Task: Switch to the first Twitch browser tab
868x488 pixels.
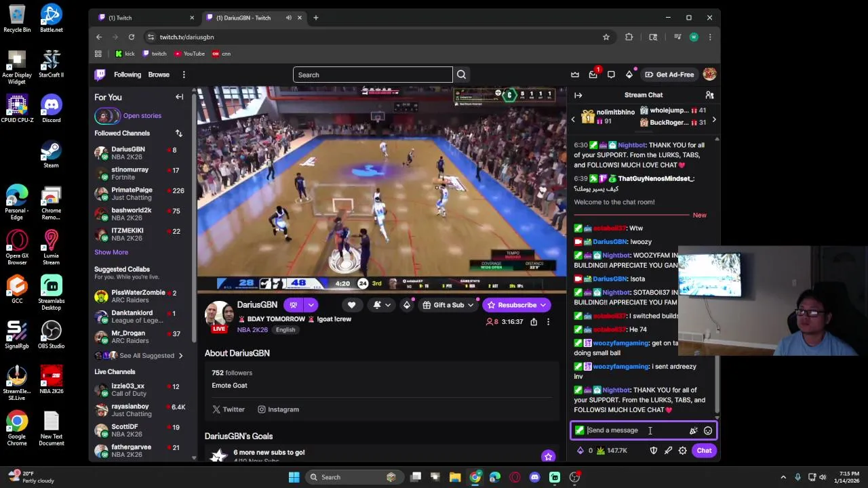Action: point(144,18)
